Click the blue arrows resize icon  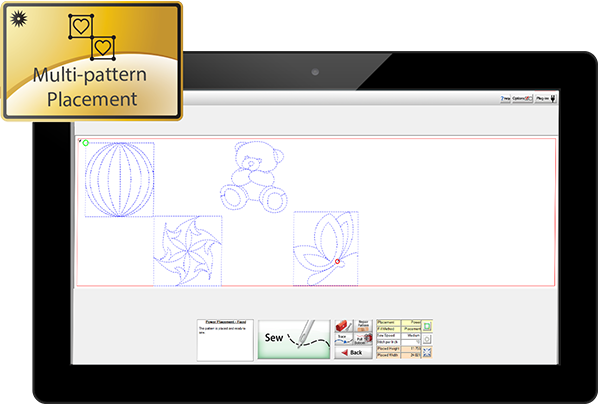point(427,352)
